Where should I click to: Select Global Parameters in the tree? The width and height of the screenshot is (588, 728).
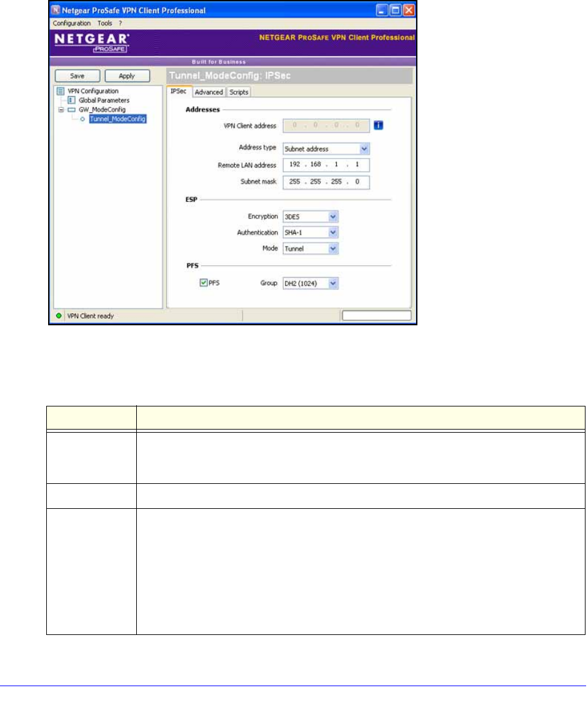click(x=104, y=101)
